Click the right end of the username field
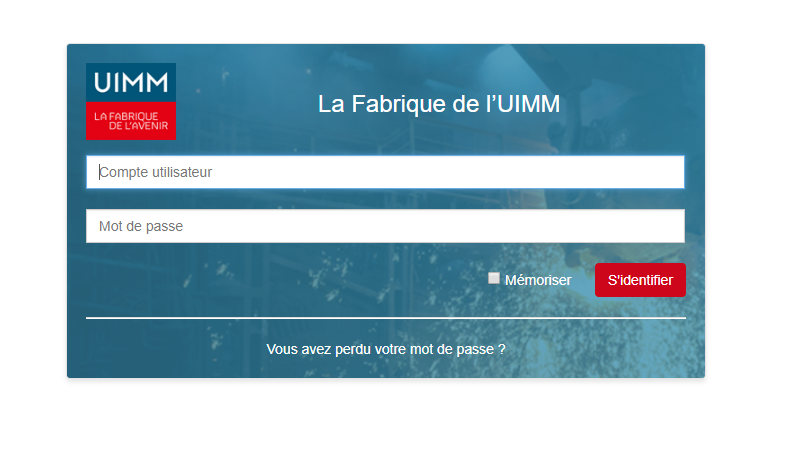Viewport: 786px width, 449px height. (x=667, y=172)
